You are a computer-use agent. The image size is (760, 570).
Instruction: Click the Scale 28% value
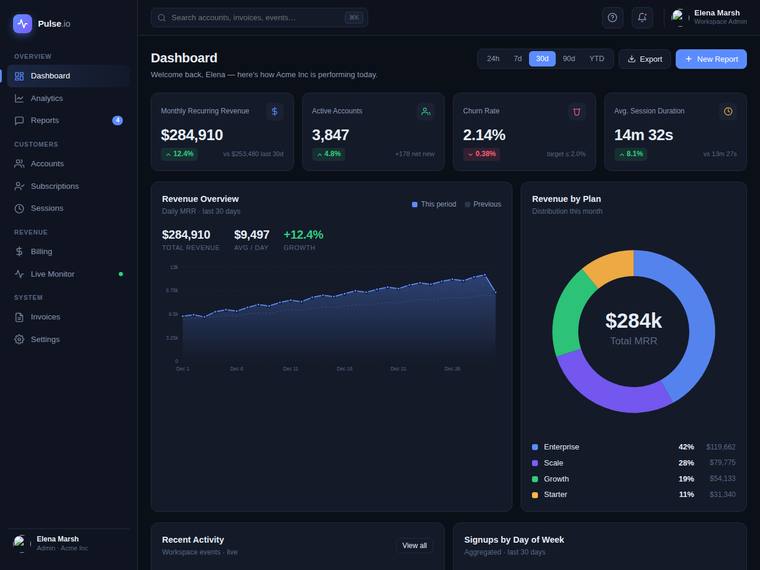pos(686,463)
